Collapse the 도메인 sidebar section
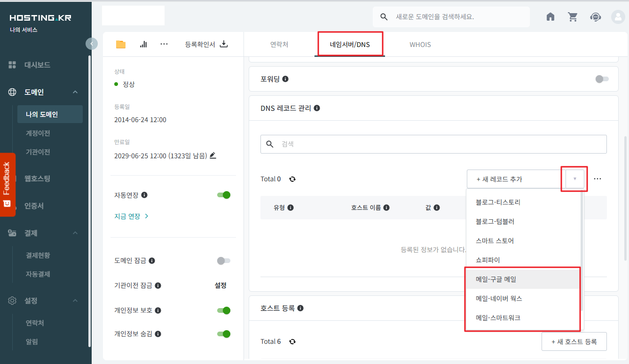 (75, 92)
